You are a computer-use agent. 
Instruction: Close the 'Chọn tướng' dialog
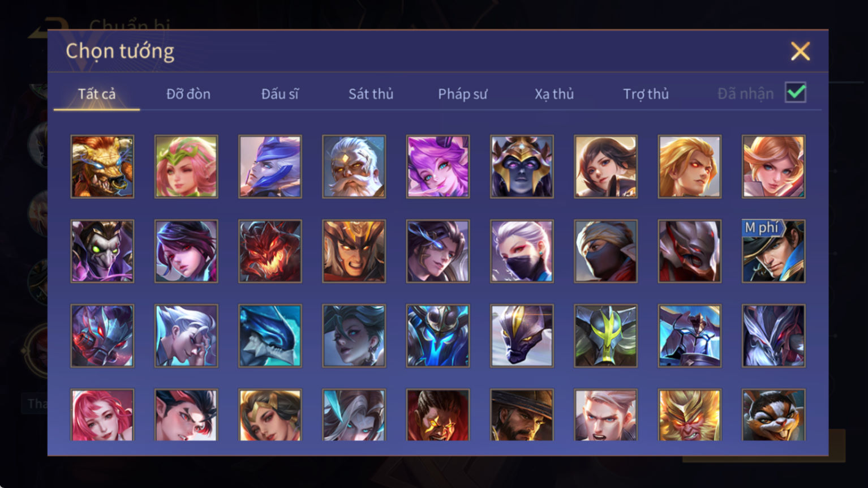pyautogui.click(x=800, y=52)
